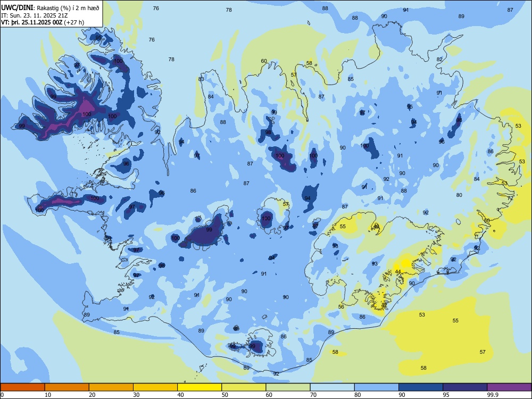Click the 40 legend scale label
The height and width of the screenshot is (399, 532).
click(x=180, y=395)
